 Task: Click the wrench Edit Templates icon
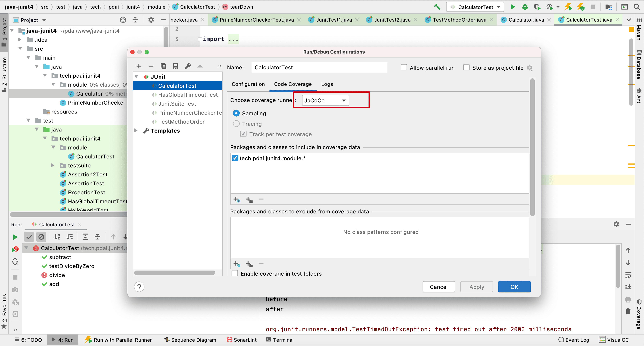click(x=188, y=66)
